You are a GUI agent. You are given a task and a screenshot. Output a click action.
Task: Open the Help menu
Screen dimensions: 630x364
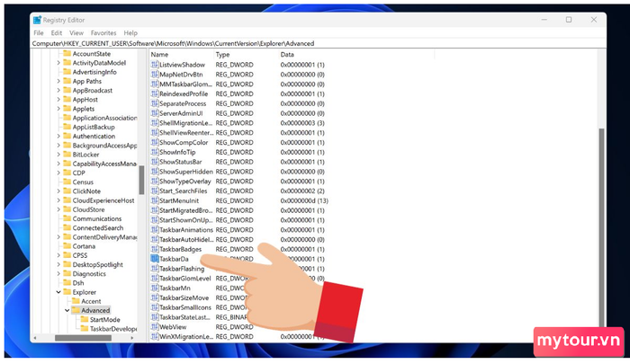[x=130, y=33]
